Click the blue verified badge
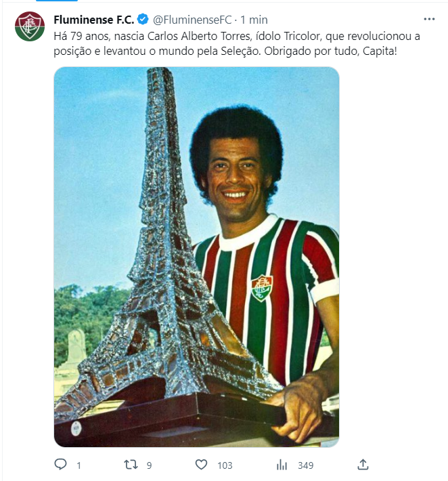Viewport: 448px width, 481px height. [143, 20]
